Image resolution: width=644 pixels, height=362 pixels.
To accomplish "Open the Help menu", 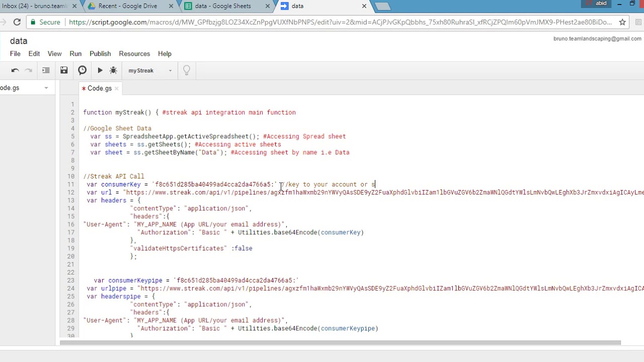I will coord(165,54).
